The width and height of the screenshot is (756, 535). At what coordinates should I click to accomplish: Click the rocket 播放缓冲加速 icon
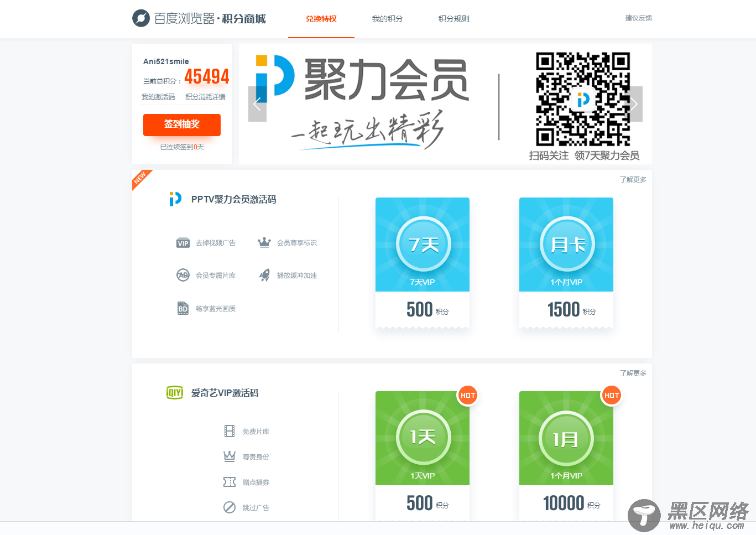click(x=264, y=275)
